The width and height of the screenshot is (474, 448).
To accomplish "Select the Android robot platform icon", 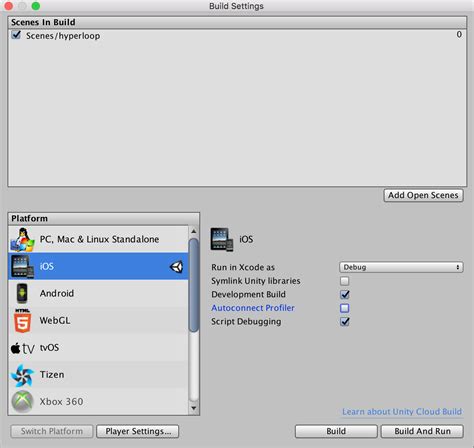I will (22, 293).
